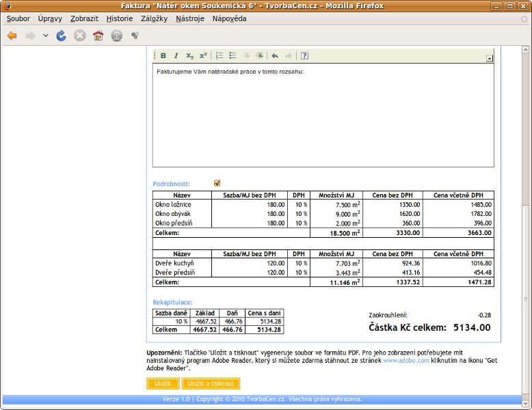Screen dimensions: 532x410
Task: Open the Home page icon
Action: pyautogui.click(x=98, y=36)
